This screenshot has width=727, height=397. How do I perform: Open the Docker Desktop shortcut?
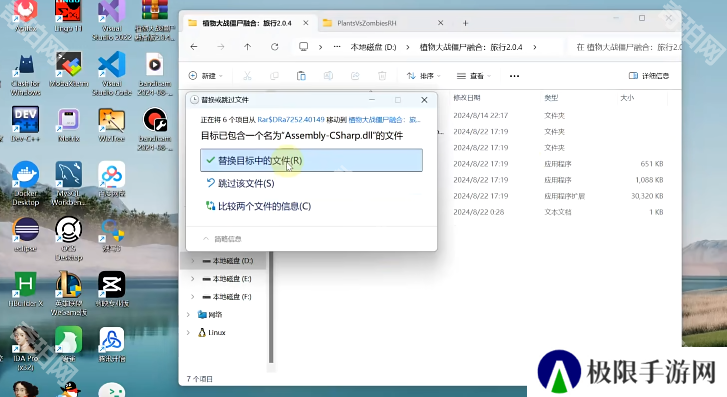click(26, 183)
